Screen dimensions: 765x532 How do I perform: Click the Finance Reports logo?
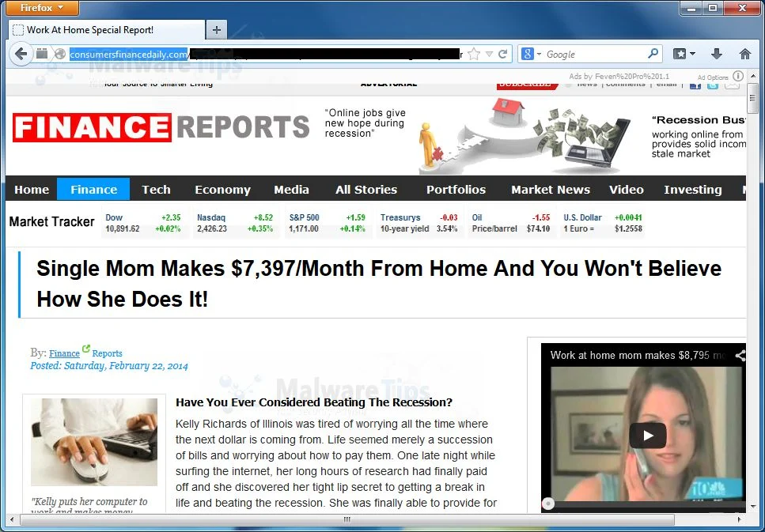tap(161, 127)
